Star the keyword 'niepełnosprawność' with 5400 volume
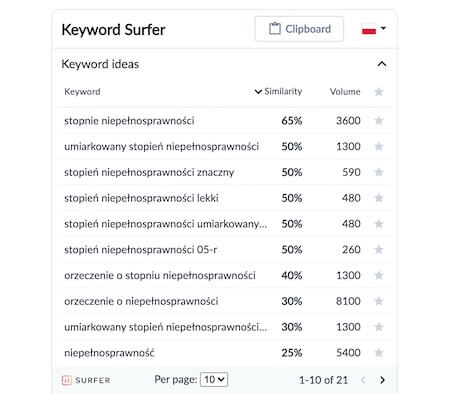This screenshot has width=450, height=394. [x=379, y=352]
